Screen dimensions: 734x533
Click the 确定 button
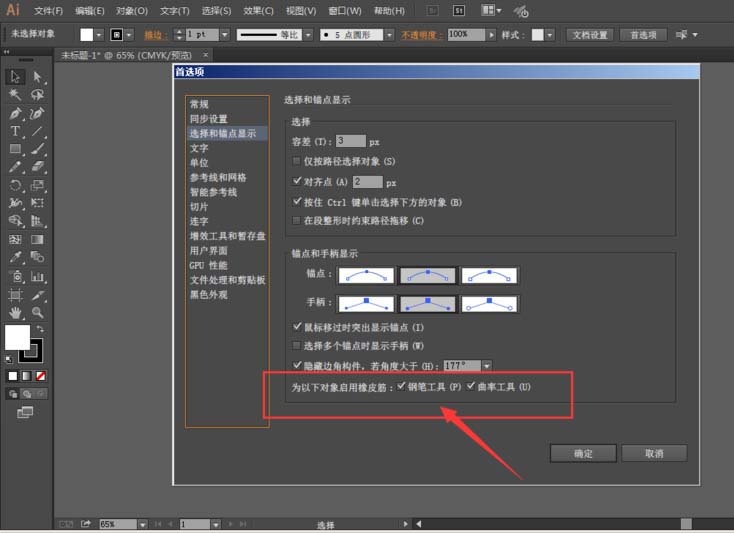(x=583, y=453)
